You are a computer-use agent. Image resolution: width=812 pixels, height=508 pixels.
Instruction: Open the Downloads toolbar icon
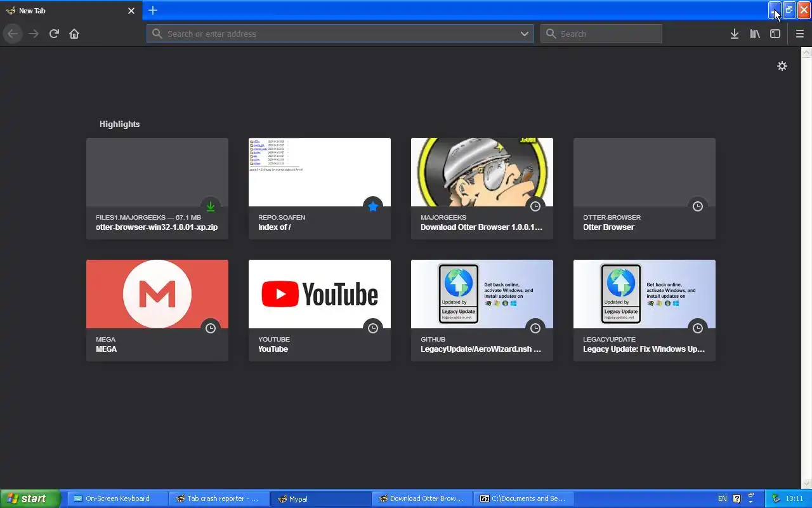(735, 34)
